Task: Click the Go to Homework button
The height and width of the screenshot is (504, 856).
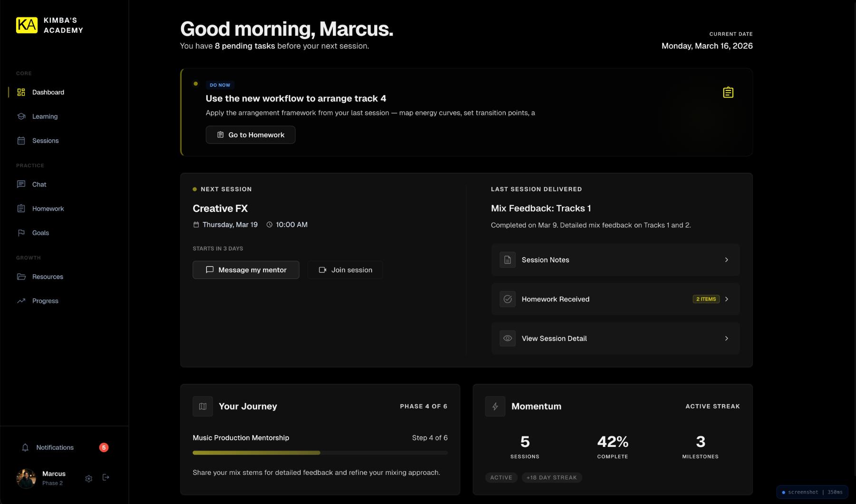Action: tap(250, 135)
